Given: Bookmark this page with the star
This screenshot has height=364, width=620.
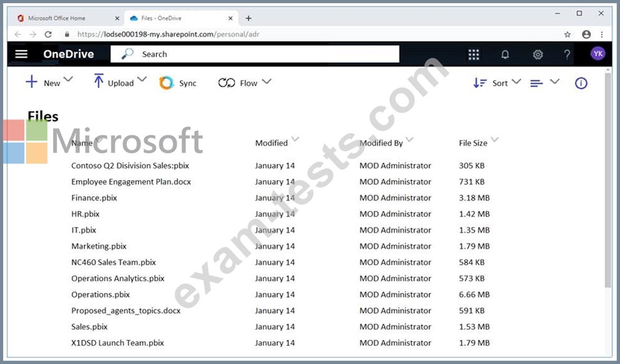Looking at the screenshot, I should (x=567, y=34).
